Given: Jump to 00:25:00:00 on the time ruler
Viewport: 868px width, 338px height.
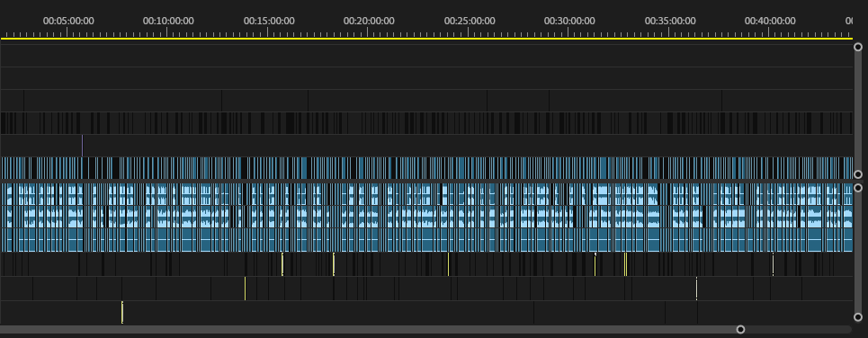Looking at the screenshot, I should (470, 21).
